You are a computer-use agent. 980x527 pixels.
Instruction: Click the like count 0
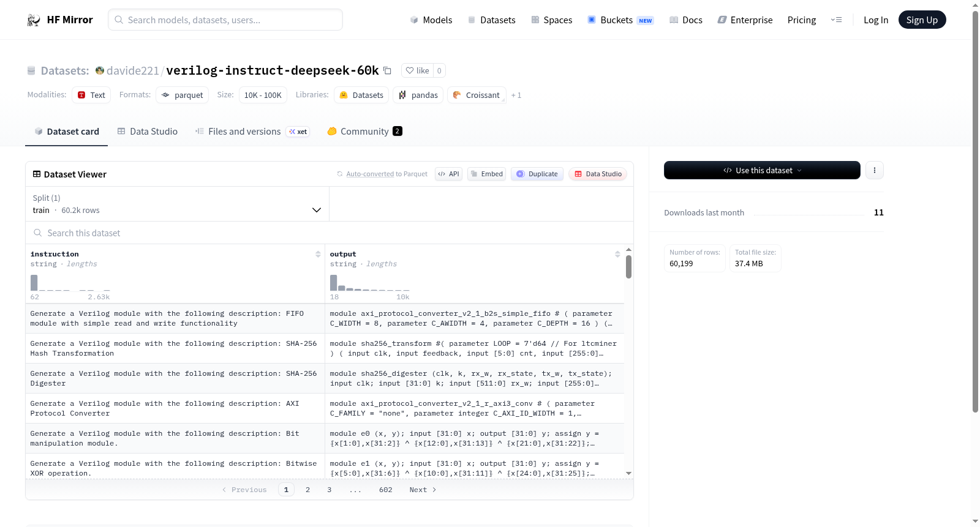point(439,70)
